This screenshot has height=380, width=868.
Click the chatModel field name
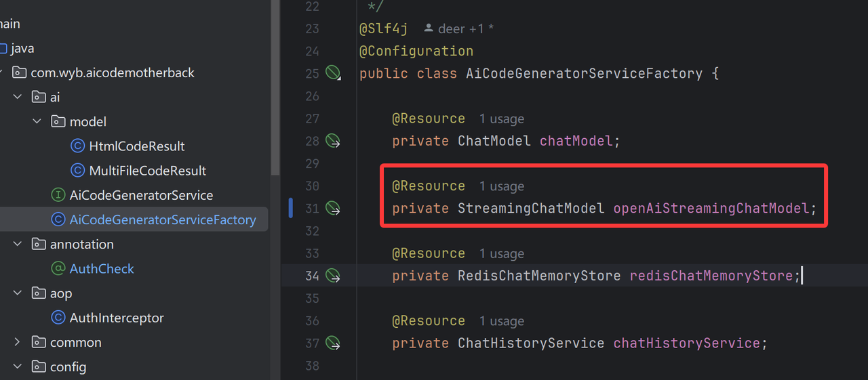576,141
